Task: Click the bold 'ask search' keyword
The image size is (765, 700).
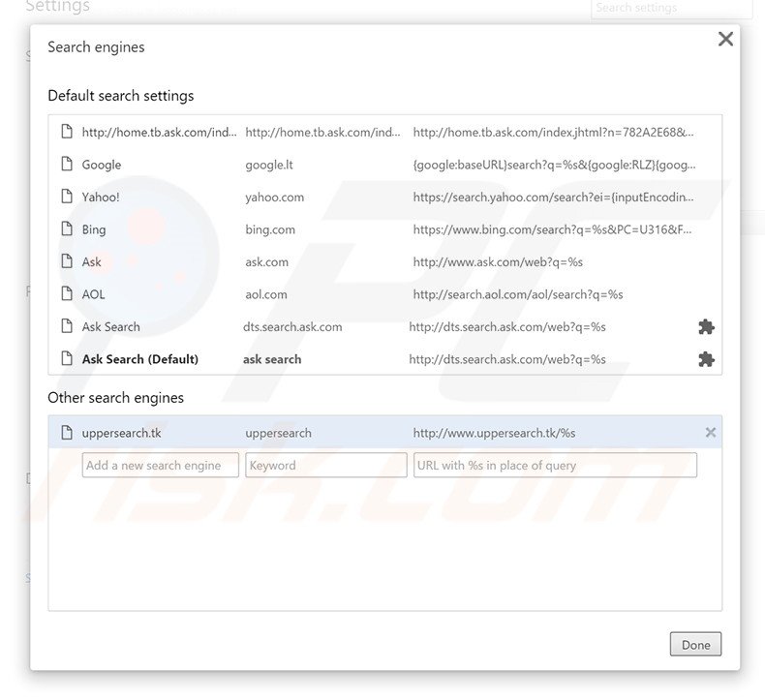Action: point(272,359)
